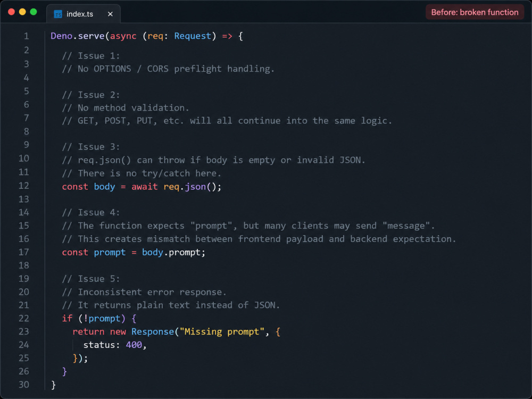The width and height of the screenshot is (532, 399).
Task: Click the green maximize window button
Action: pyautogui.click(x=33, y=12)
